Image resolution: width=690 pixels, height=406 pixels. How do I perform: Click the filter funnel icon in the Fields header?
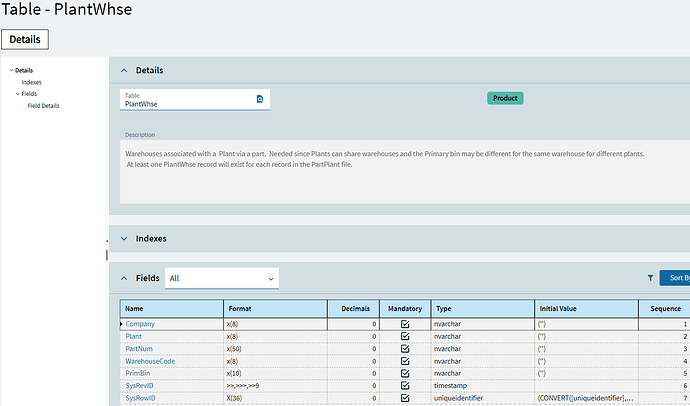pyautogui.click(x=650, y=278)
